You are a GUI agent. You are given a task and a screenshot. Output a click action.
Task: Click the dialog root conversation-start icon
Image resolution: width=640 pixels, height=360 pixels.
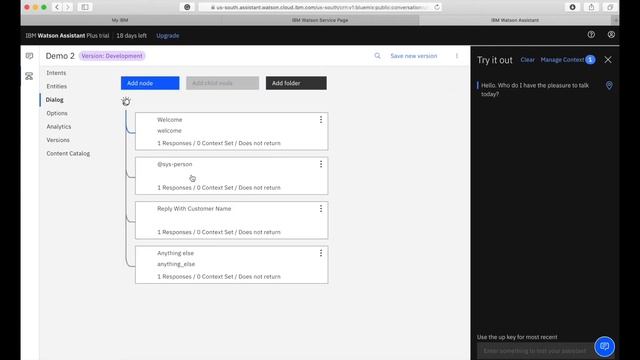pos(126,102)
